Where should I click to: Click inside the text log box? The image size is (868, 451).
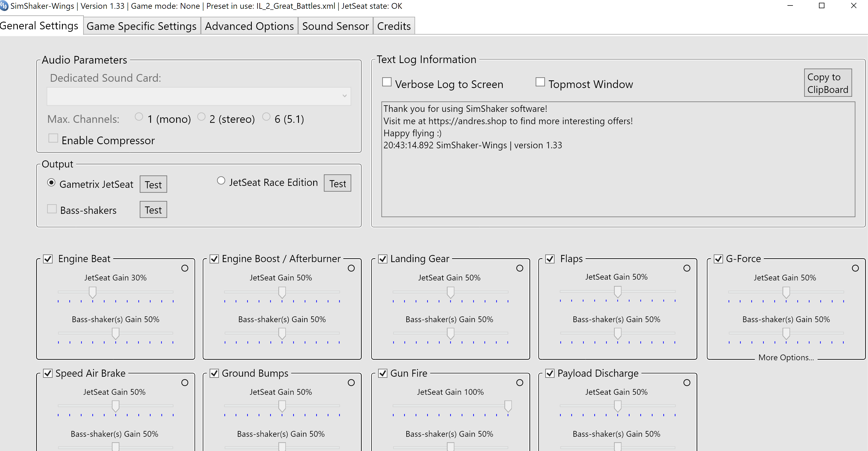tap(618, 159)
